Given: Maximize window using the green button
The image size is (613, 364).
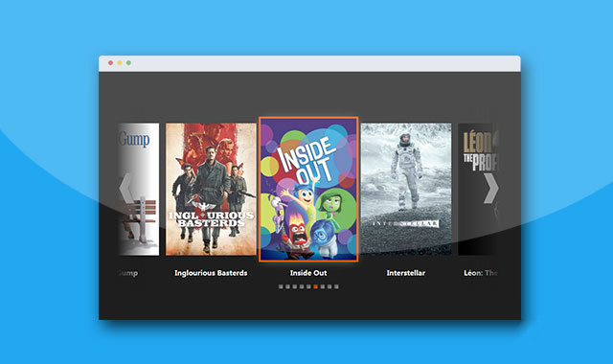Looking at the screenshot, I should coord(128,63).
